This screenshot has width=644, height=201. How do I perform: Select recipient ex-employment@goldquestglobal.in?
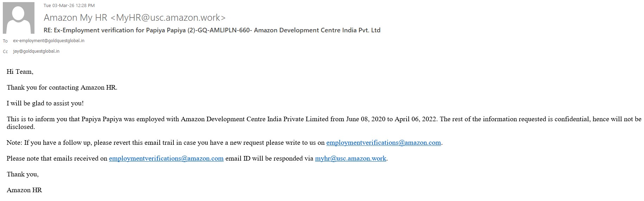pyautogui.click(x=49, y=41)
